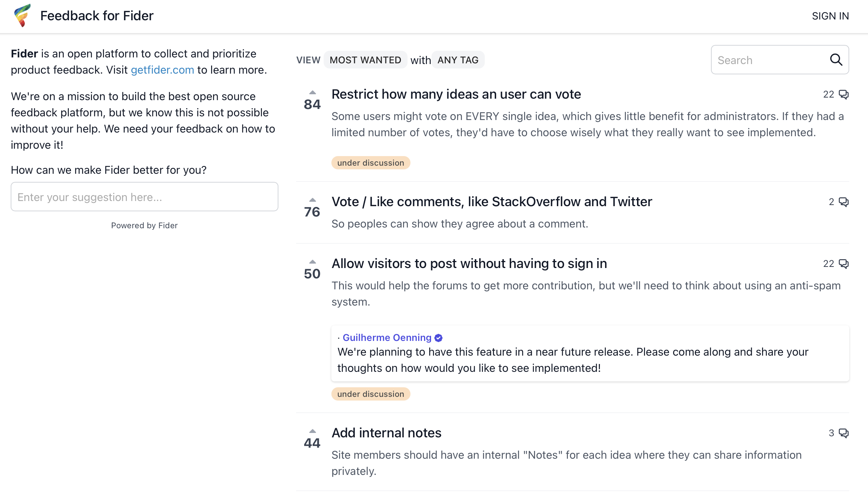Viewport: 868px width, 497px height.
Task: Open 'Allow visitors to post without having to sign in'
Action: pos(469,264)
